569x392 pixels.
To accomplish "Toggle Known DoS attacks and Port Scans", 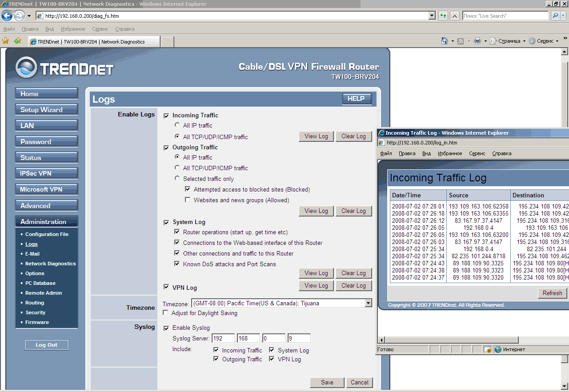I will 177,264.
